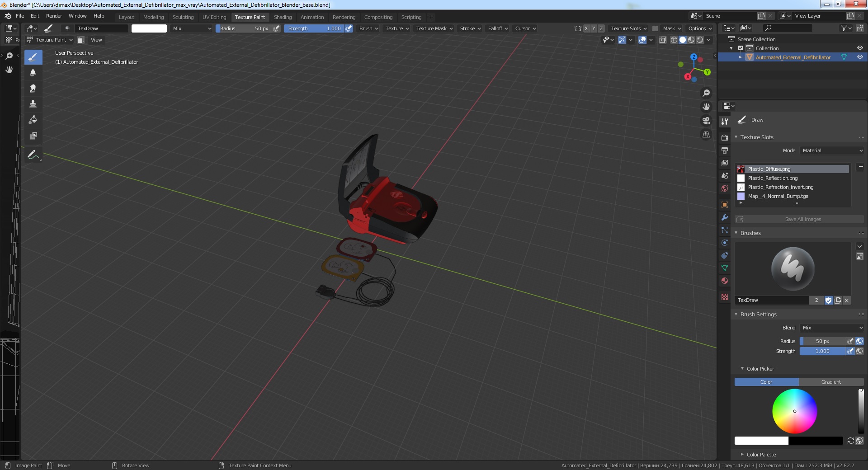Screen dimensions: 868x470
Task: Open the viewport View menu
Action: coord(96,40)
